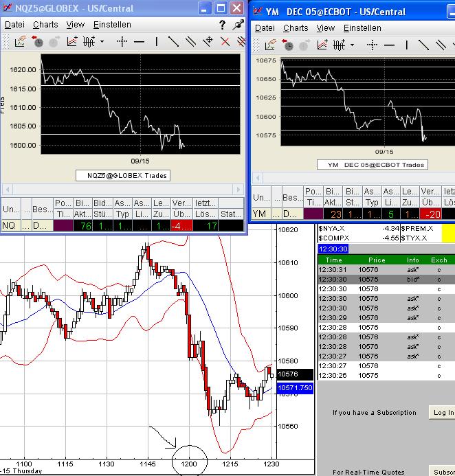
Task: Click the $PREM.X quote symbol
Action: tap(417, 229)
